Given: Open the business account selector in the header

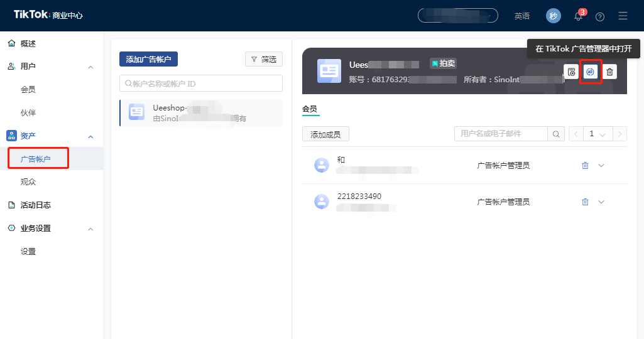Looking at the screenshot, I should click(458, 16).
